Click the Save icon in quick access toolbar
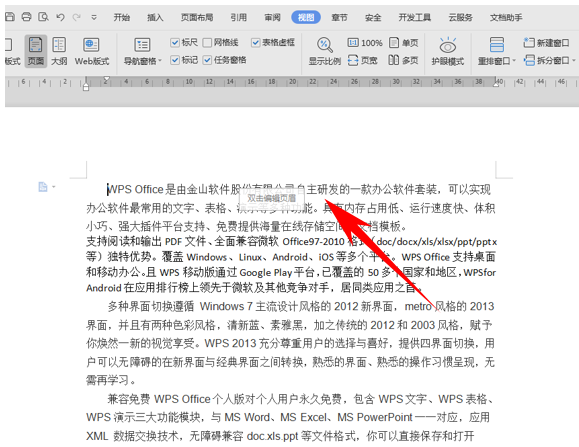The image size is (579, 447). coord(9,17)
